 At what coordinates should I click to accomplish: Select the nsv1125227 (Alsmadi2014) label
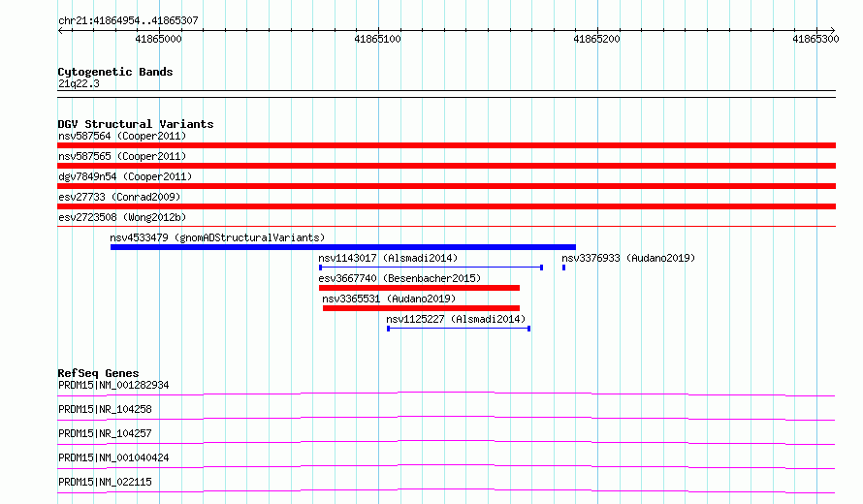[x=456, y=319]
